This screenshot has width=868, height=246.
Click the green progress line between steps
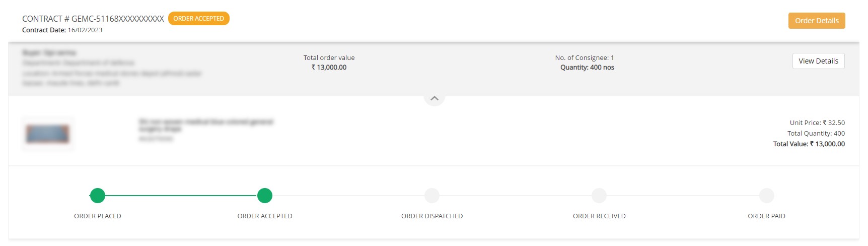(181, 196)
